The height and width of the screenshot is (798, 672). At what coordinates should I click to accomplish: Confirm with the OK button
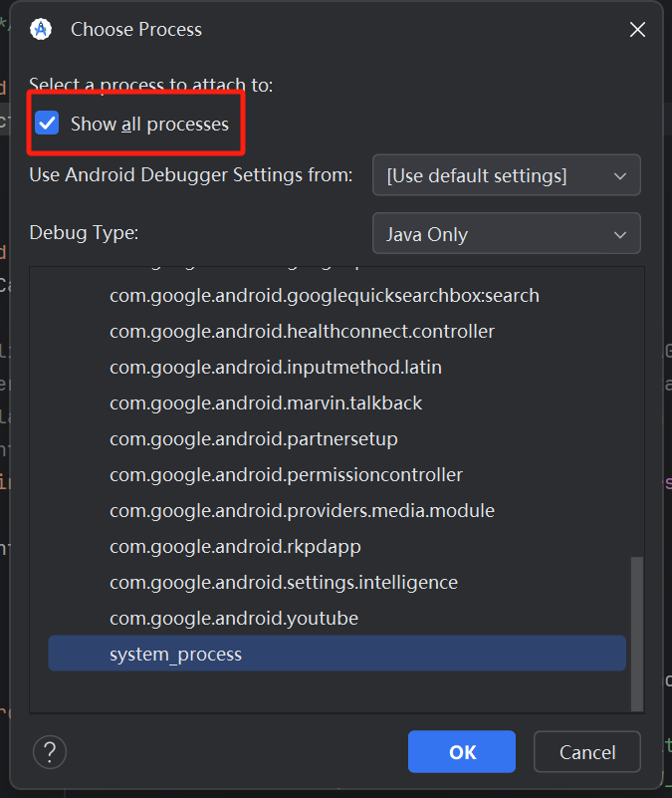tap(461, 752)
